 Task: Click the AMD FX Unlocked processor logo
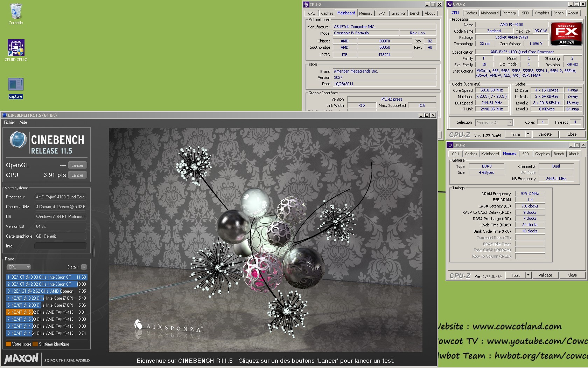click(x=566, y=34)
